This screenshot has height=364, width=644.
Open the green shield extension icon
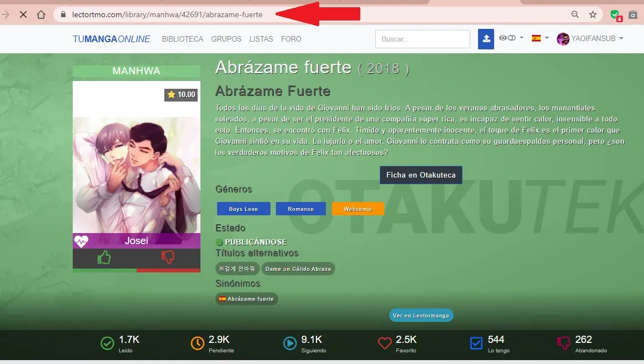pyautogui.click(x=616, y=15)
